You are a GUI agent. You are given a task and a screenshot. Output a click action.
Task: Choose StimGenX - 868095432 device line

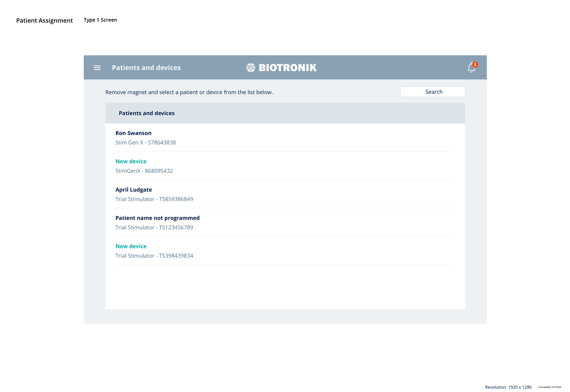pos(144,171)
